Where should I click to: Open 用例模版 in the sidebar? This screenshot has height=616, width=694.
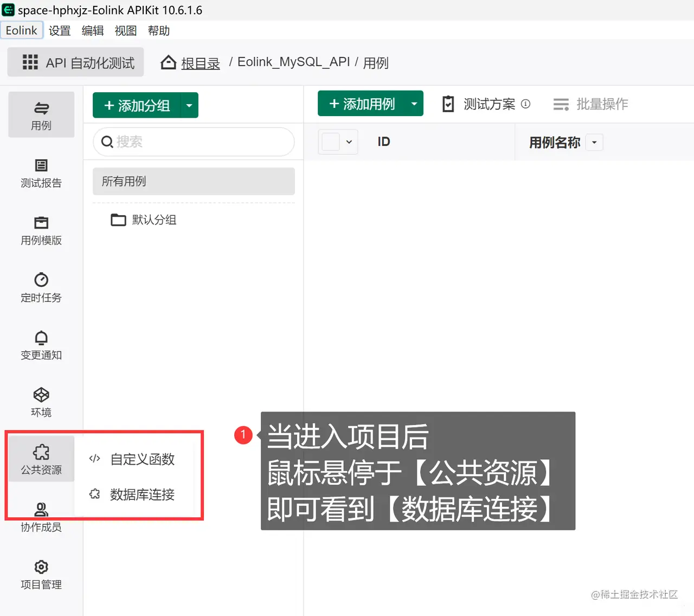point(41,230)
